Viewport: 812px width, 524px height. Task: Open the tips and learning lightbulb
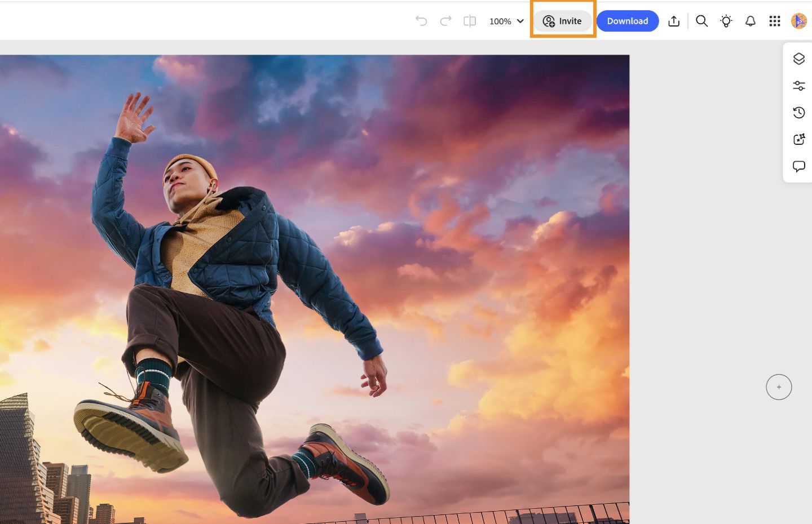pyautogui.click(x=726, y=21)
